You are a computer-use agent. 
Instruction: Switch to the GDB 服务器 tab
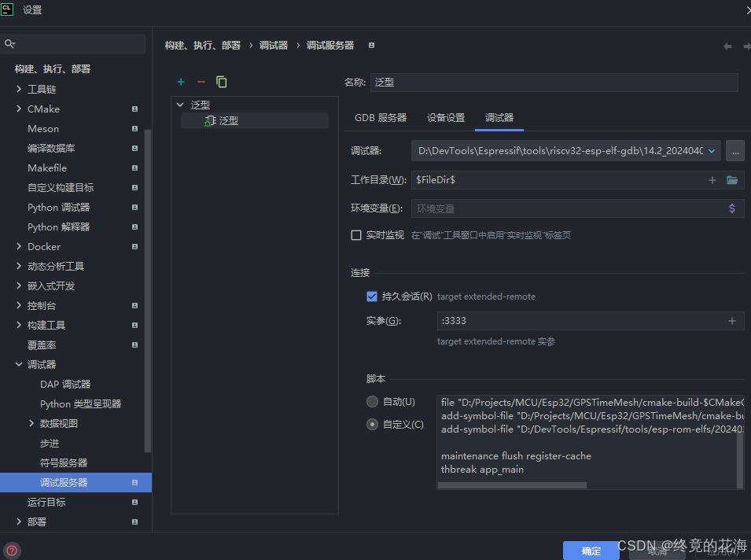click(x=381, y=118)
